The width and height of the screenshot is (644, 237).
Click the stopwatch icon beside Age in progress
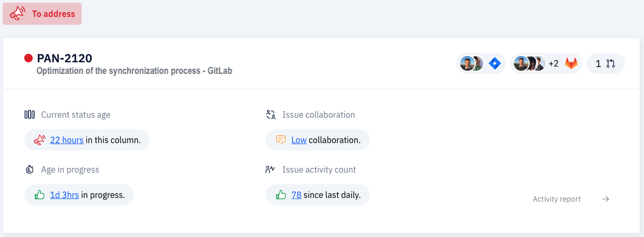coord(30,169)
